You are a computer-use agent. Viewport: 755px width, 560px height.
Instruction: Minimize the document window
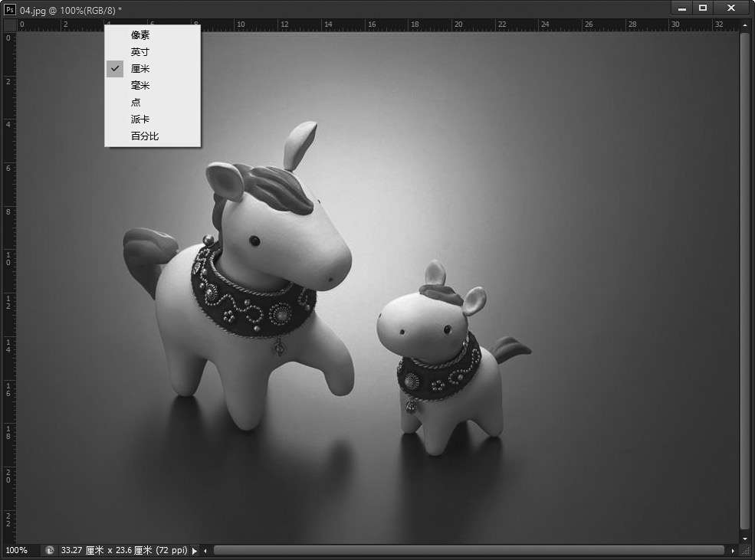pyautogui.click(x=682, y=8)
